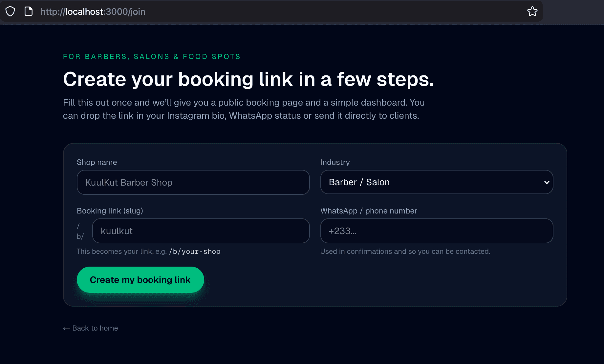Image resolution: width=604 pixels, height=364 pixels.
Task: Click the "/b/" prefix beside slug field
Action: click(x=80, y=231)
